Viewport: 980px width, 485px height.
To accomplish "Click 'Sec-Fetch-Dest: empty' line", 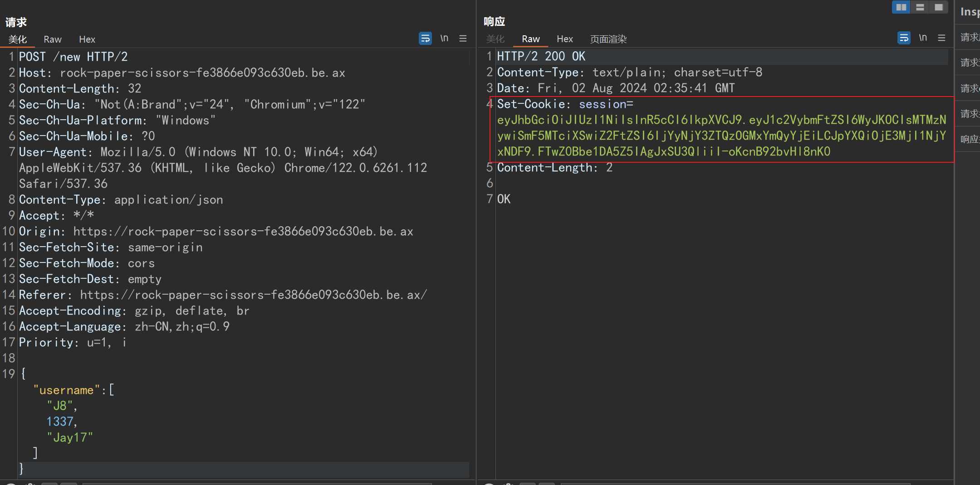I will [90, 279].
